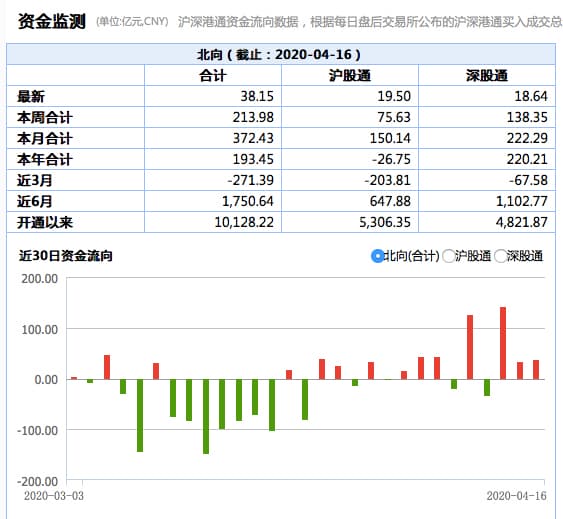Click the value -271.39

pos(251,180)
